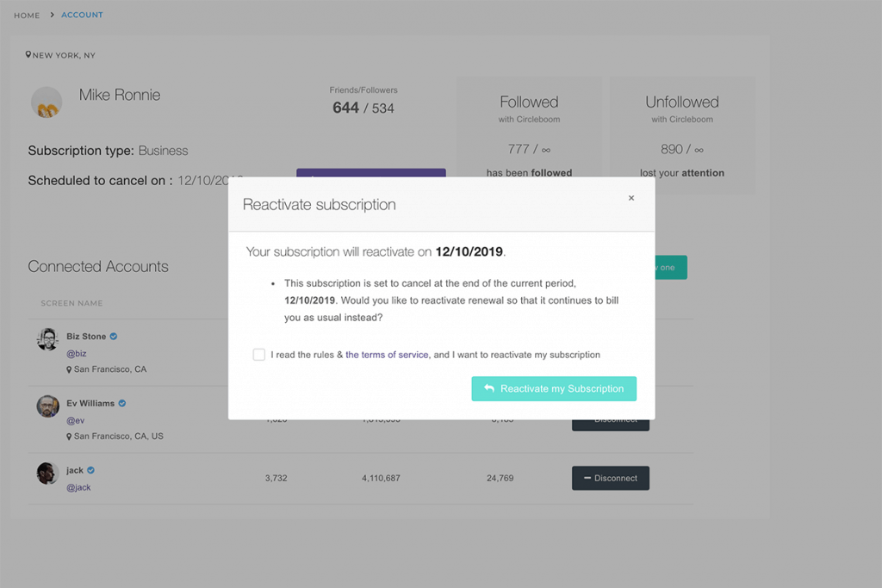Check the terms of service agreement box
The image size is (882, 588).
pyautogui.click(x=258, y=355)
